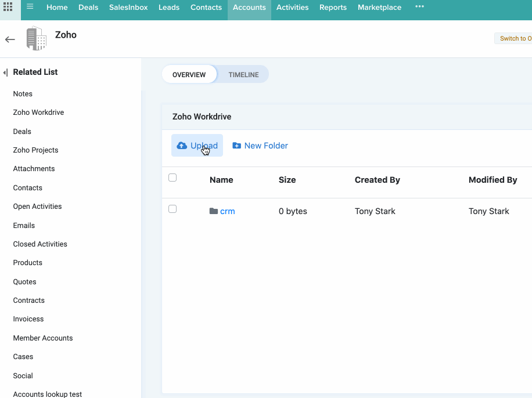Jump to Deals in Related List
The width and height of the screenshot is (532, 398).
(22, 132)
